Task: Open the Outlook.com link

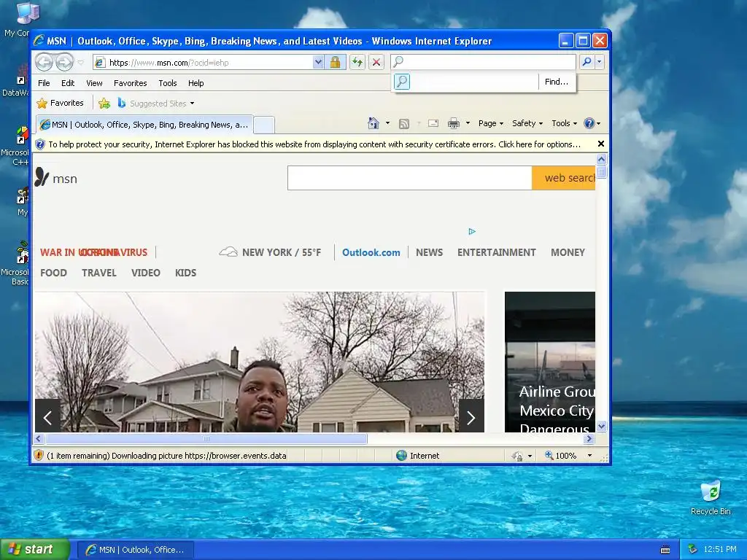Action: pyautogui.click(x=371, y=252)
